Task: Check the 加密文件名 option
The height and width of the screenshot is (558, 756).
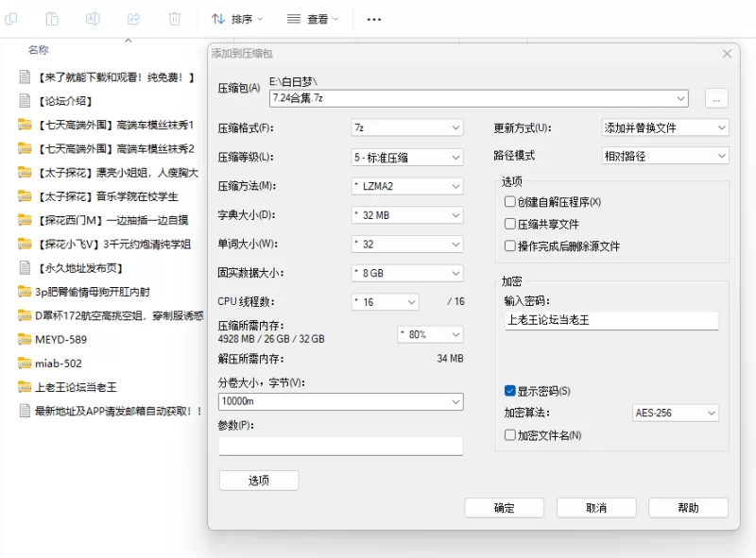Action: (x=509, y=435)
